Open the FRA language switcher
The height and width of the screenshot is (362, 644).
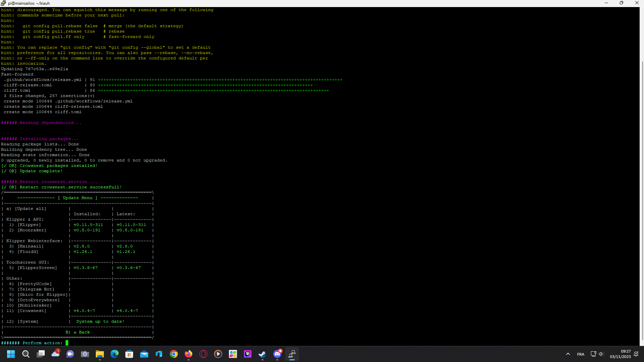coord(581,354)
